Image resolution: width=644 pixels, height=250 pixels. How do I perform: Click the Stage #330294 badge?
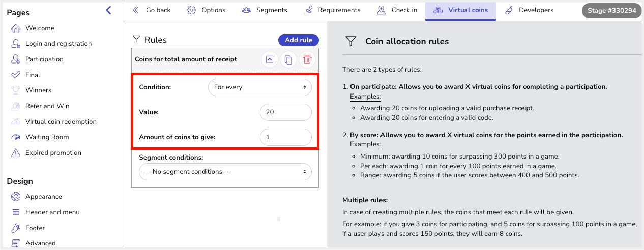[611, 10]
